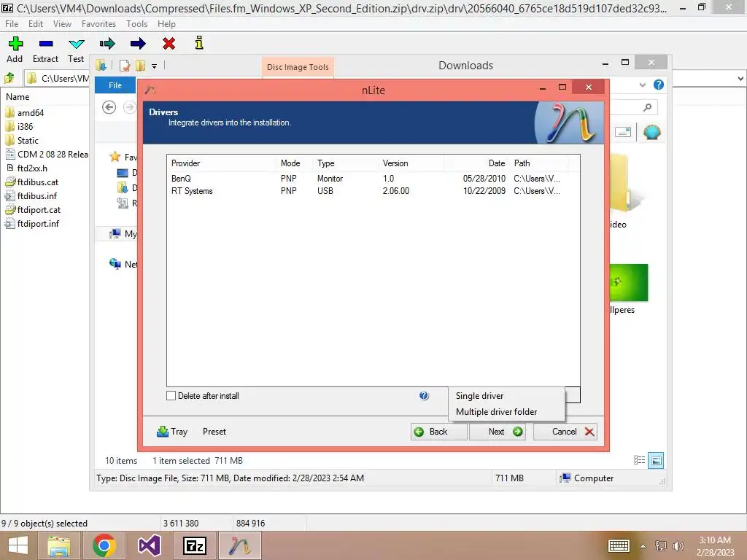Open 7-Zip from the taskbar

click(x=194, y=545)
